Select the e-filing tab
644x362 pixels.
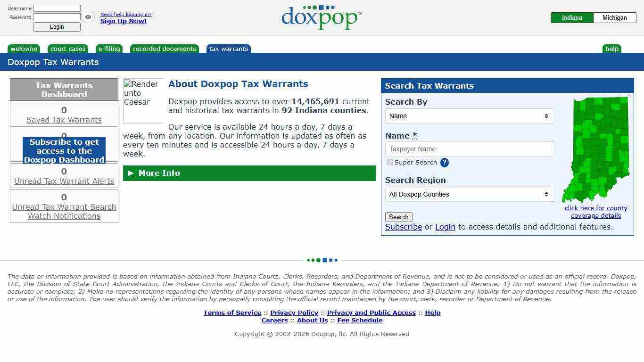point(109,49)
